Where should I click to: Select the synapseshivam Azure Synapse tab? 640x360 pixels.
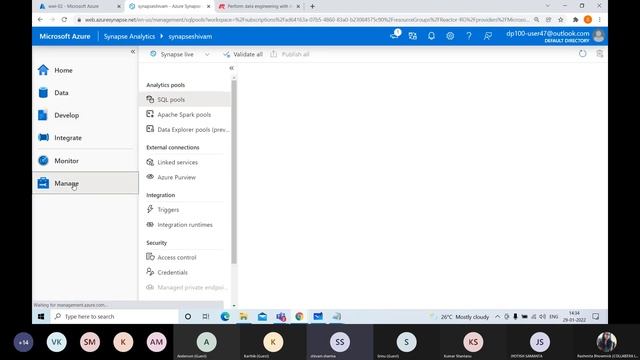(x=170, y=7)
